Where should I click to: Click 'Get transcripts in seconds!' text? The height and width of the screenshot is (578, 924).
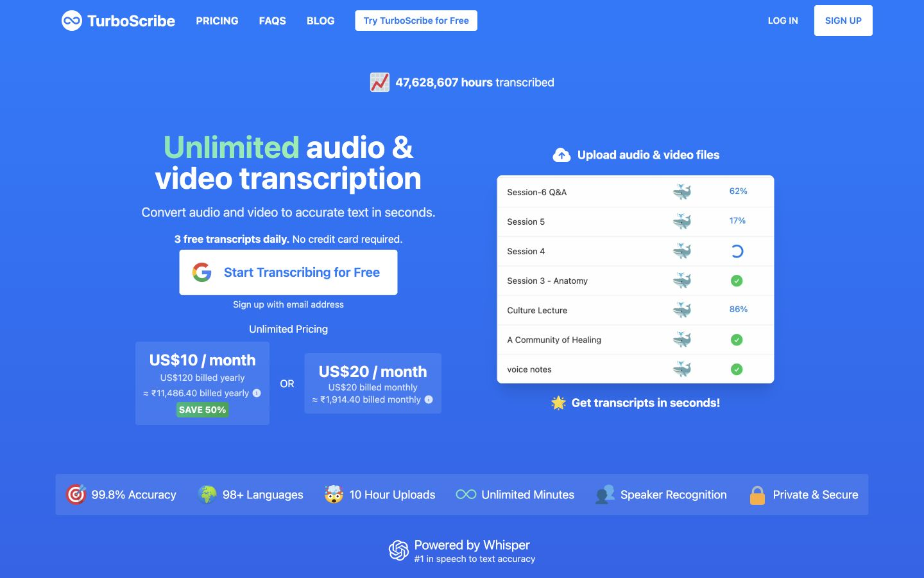point(646,403)
